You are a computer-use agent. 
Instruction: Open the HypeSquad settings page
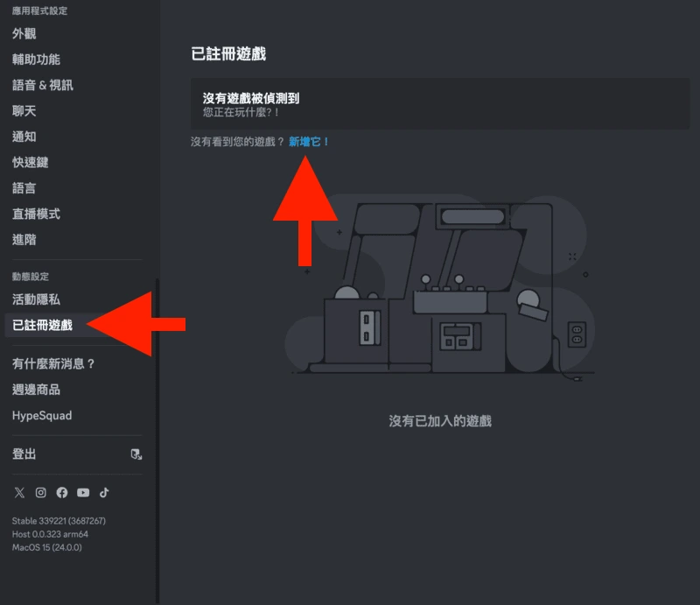42,416
